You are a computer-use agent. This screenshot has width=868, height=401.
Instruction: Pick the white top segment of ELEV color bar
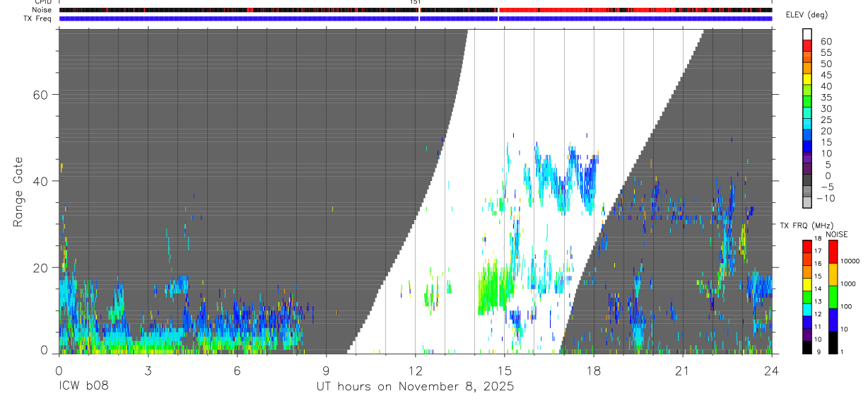point(807,33)
